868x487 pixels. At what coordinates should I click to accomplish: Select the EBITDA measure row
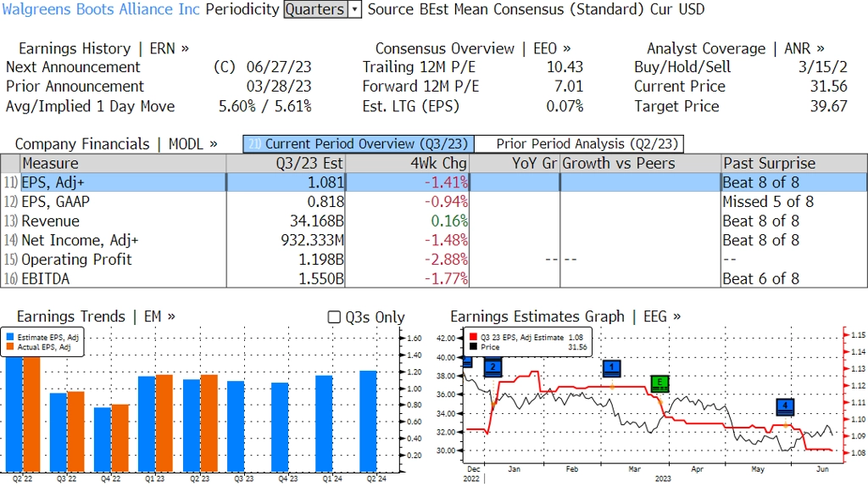pyautogui.click(x=434, y=278)
